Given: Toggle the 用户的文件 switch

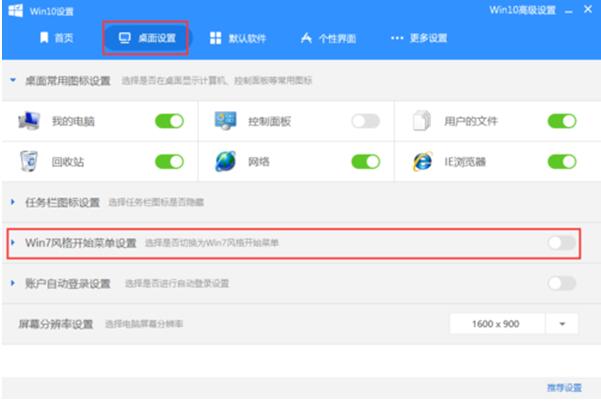Looking at the screenshot, I should coord(562,121).
